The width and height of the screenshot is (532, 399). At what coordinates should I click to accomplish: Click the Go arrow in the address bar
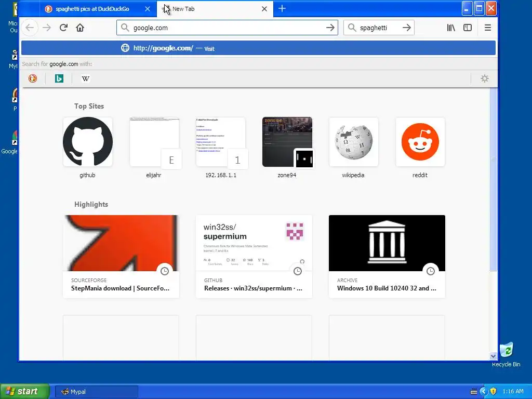click(330, 28)
